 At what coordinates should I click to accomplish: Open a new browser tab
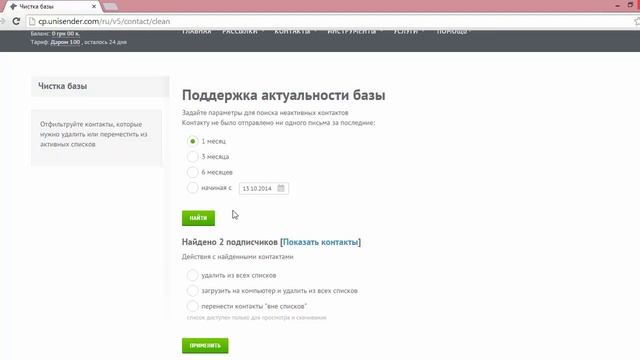pos(110,7)
